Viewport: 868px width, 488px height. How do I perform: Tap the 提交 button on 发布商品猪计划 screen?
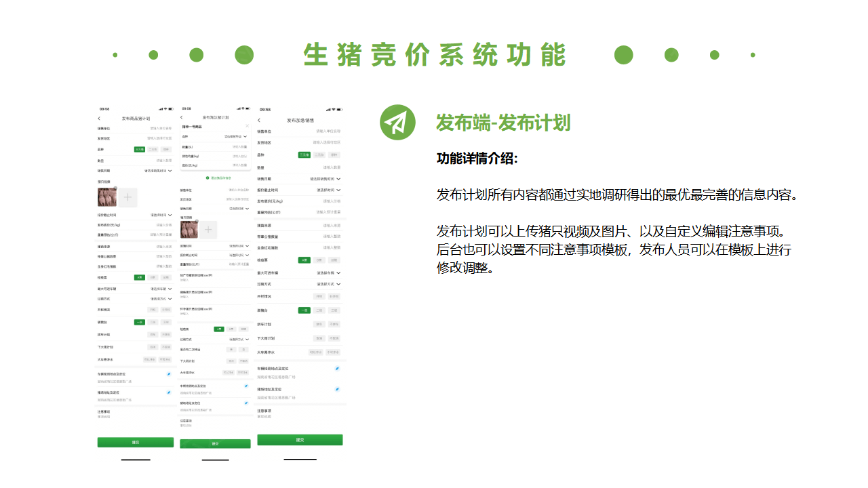pyautogui.click(x=136, y=443)
